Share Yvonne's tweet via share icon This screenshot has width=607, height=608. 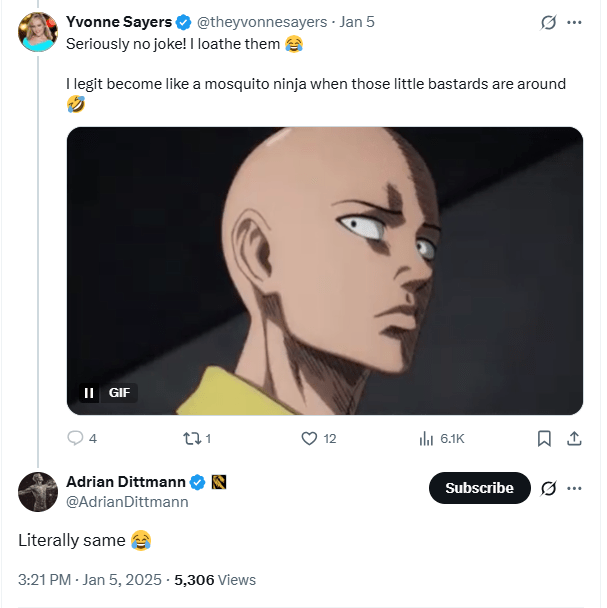point(574,438)
